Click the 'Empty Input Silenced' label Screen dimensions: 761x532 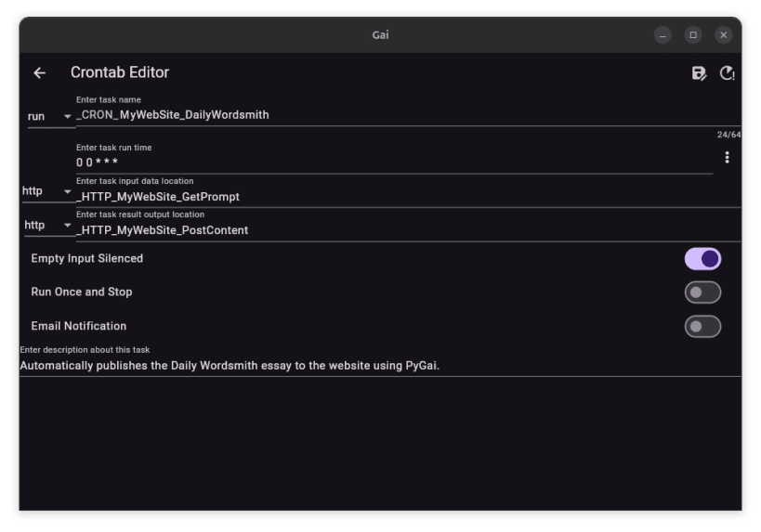pos(86,258)
